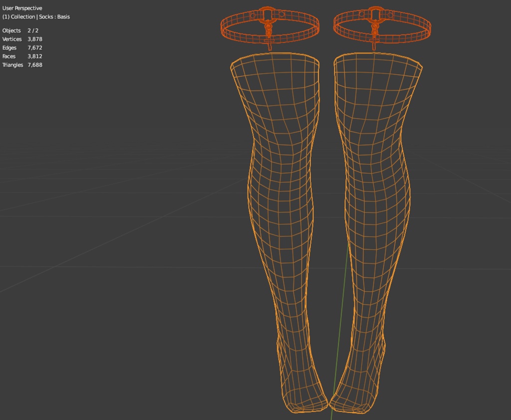Click the Objects count reading 2 / 2
This screenshot has height=420, width=511.
point(32,30)
